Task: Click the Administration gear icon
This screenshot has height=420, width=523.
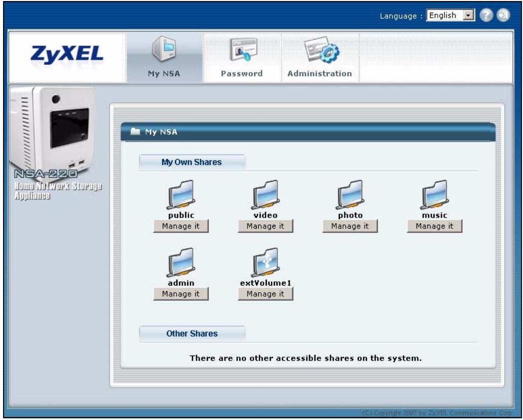Action: pyautogui.click(x=322, y=49)
